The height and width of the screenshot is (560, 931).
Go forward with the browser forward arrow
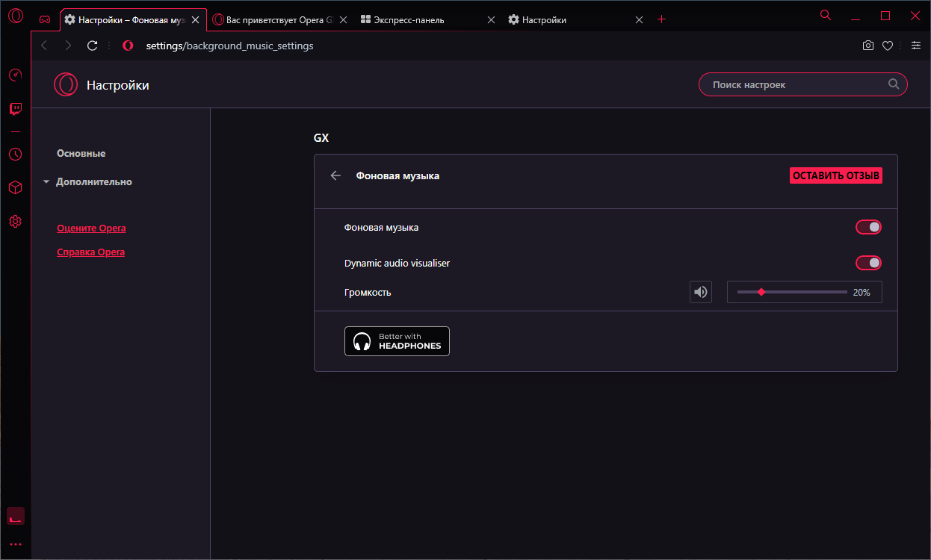point(68,46)
